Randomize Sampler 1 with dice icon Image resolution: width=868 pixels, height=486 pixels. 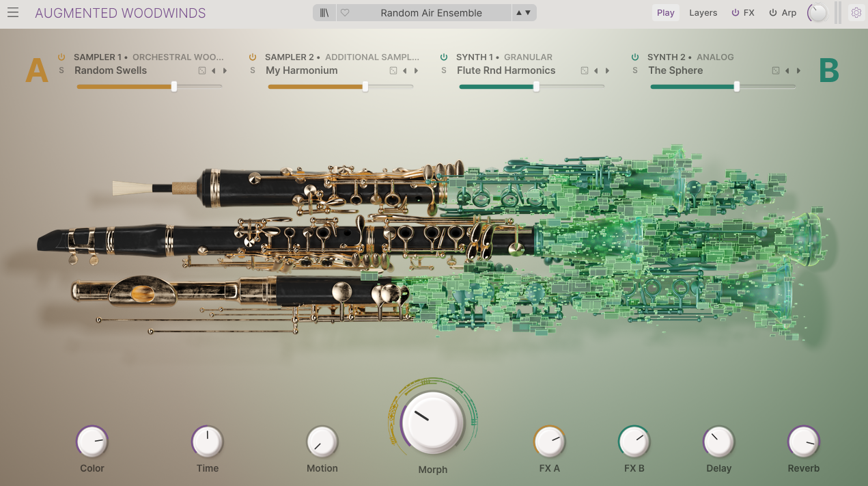coord(202,70)
